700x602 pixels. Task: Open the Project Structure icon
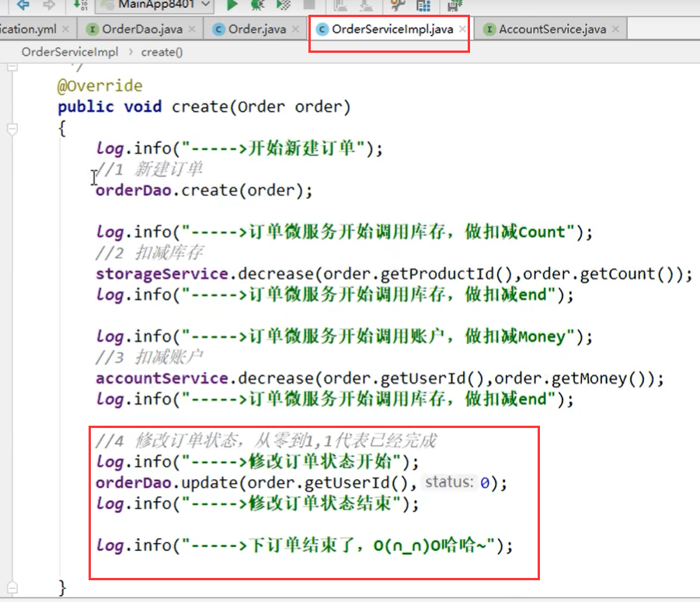[423, 5]
